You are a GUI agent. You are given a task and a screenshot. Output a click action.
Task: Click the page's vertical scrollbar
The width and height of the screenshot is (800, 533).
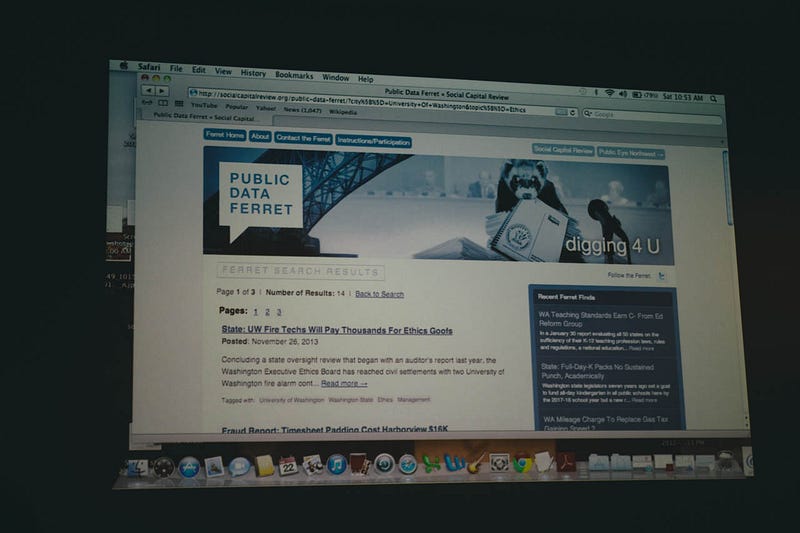click(x=727, y=187)
